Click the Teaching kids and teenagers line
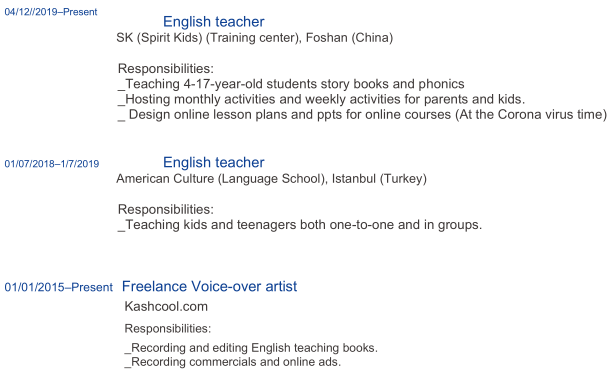This screenshot has width=614, height=377. (x=300, y=225)
